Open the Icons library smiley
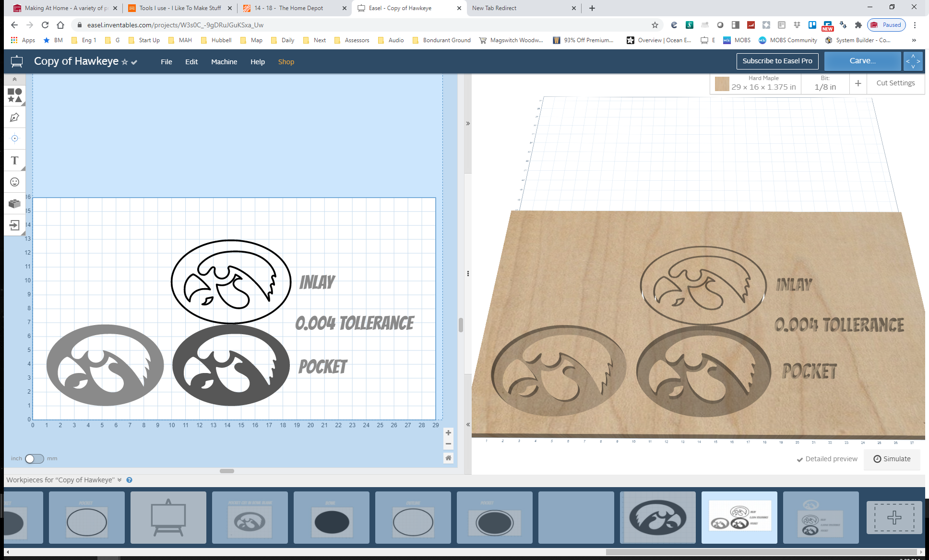The width and height of the screenshot is (929, 560). 14,182
